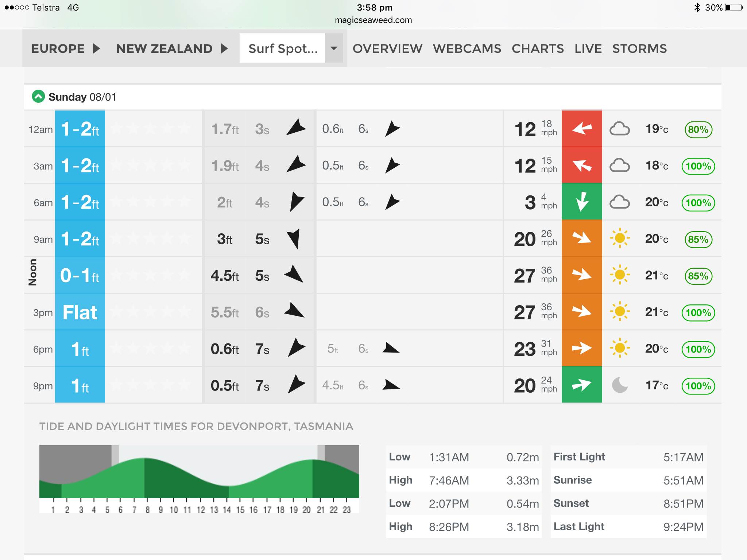Collapse the Sunday 08/01 forecast section
Image resolution: width=747 pixels, height=560 pixels.
38,97
